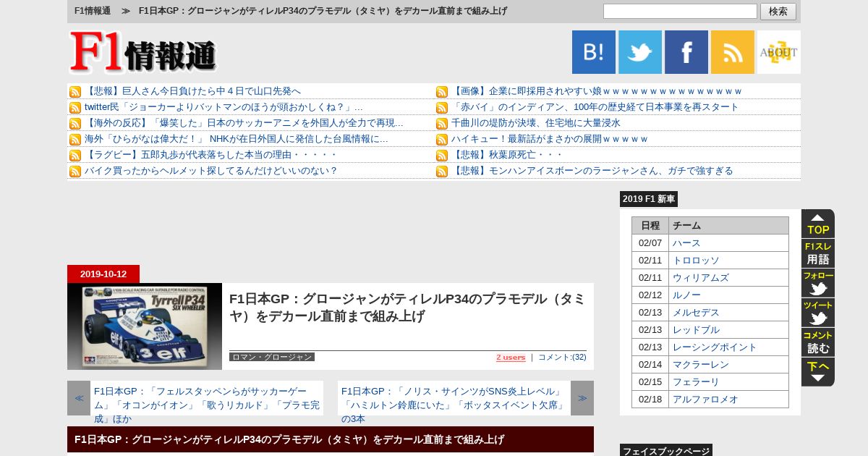Open article title グロージャンがティレルP34のプラモデル
This screenshot has height=456, width=868.
click(407, 308)
